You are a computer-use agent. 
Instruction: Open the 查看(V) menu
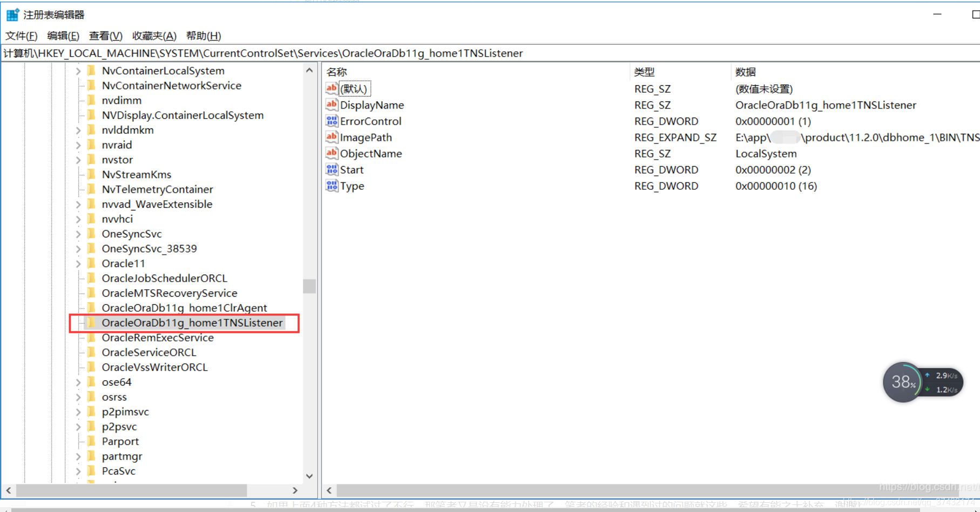[x=105, y=36]
